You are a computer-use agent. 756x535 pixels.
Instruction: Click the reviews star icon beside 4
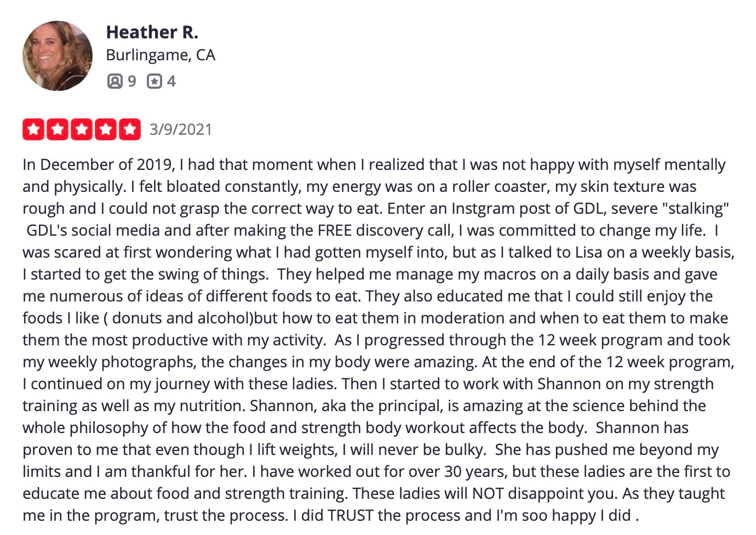click(154, 81)
